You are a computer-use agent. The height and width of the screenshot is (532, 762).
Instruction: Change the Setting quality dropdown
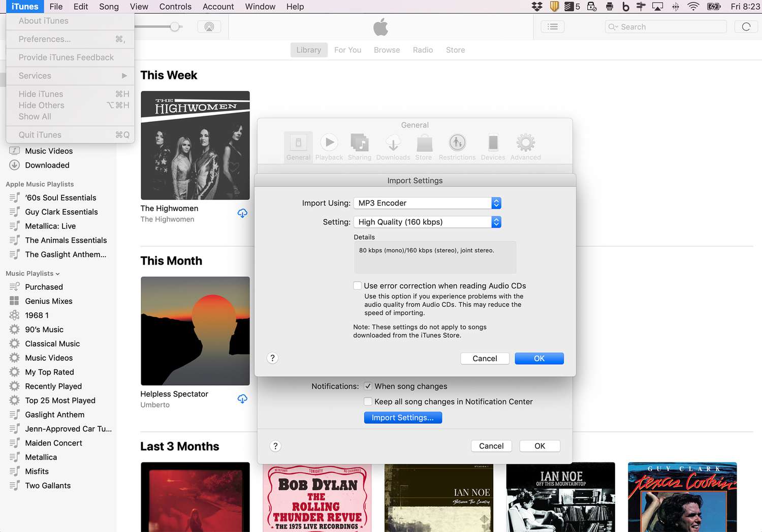pyautogui.click(x=496, y=222)
